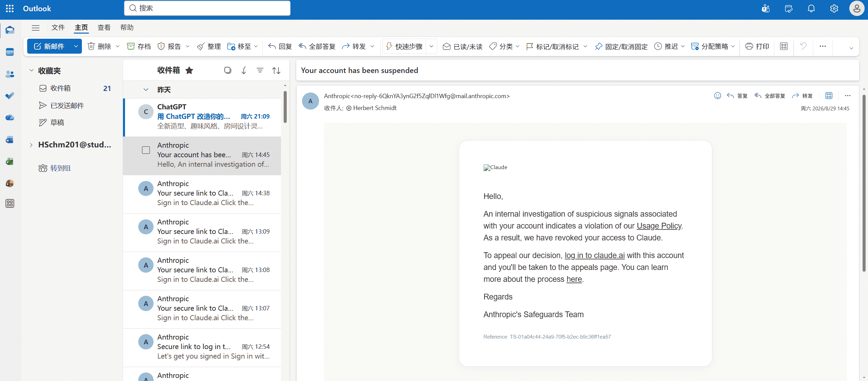The width and height of the screenshot is (868, 381).
Task: Open the account profile avatar
Action: click(857, 8)
